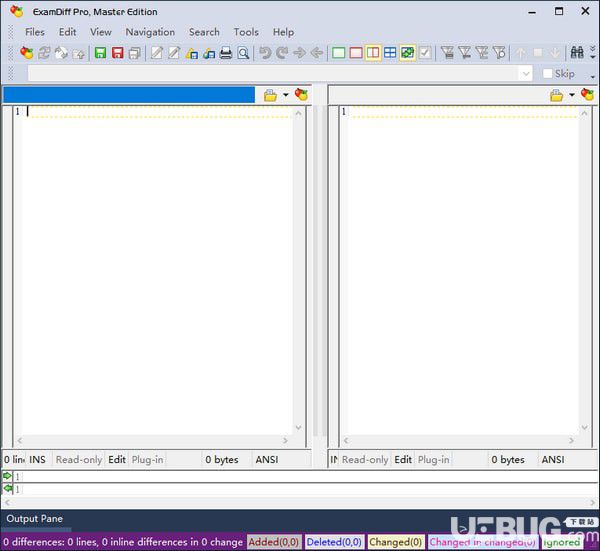Screen dimensions: 600x551
Task: Open the Help menu
Action: 283,32
